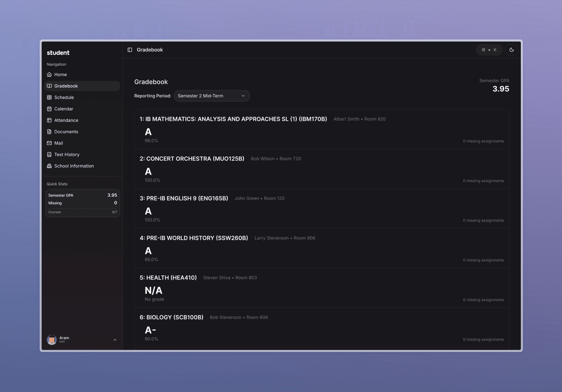Toggle dark mode with moon icon

[x=511, y=50]
